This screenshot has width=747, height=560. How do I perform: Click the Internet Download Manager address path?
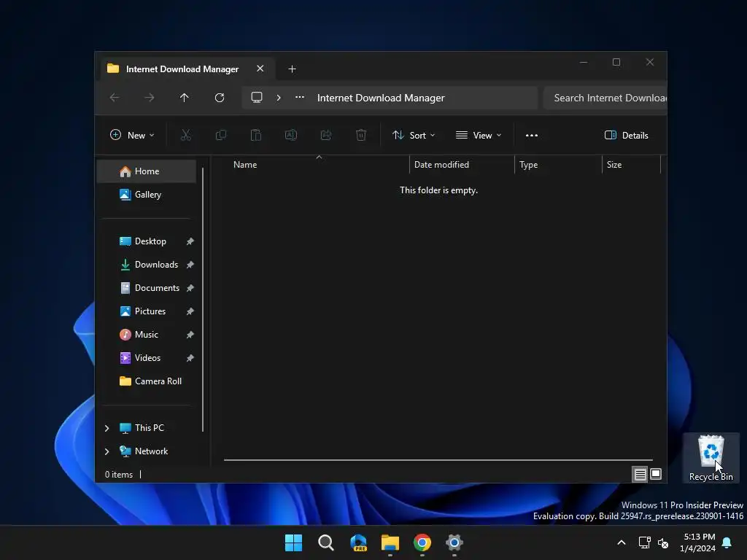coord(381,98)
